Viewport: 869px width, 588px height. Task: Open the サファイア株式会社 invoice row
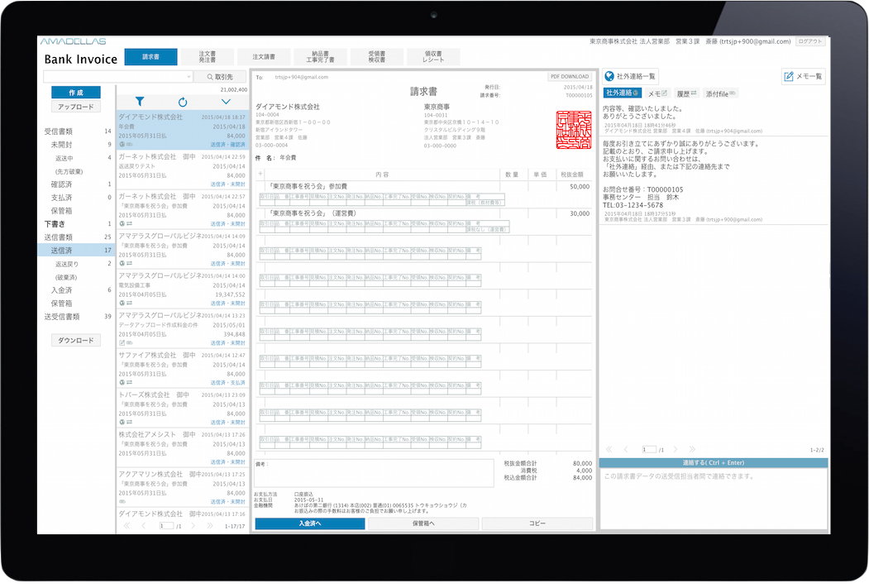tap(183, 369)
